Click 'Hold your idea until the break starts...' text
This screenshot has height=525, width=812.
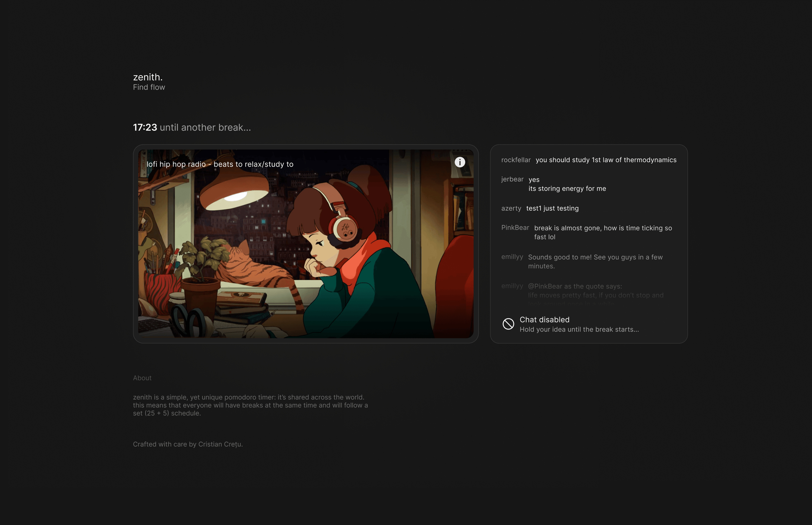coord(579,330)
